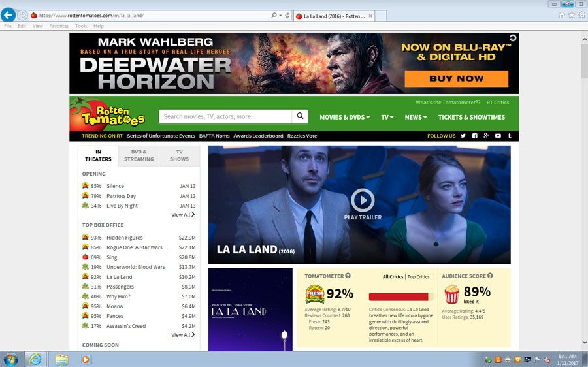
Task: Open Tickets & Showtimes link
Action: pos(471,117)
